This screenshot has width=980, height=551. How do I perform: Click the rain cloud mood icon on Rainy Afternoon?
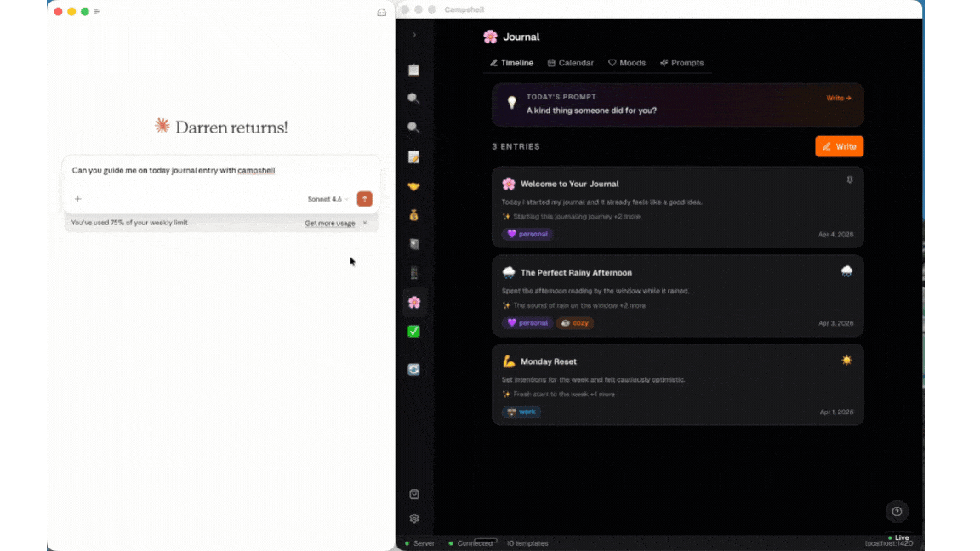[847, 271]
